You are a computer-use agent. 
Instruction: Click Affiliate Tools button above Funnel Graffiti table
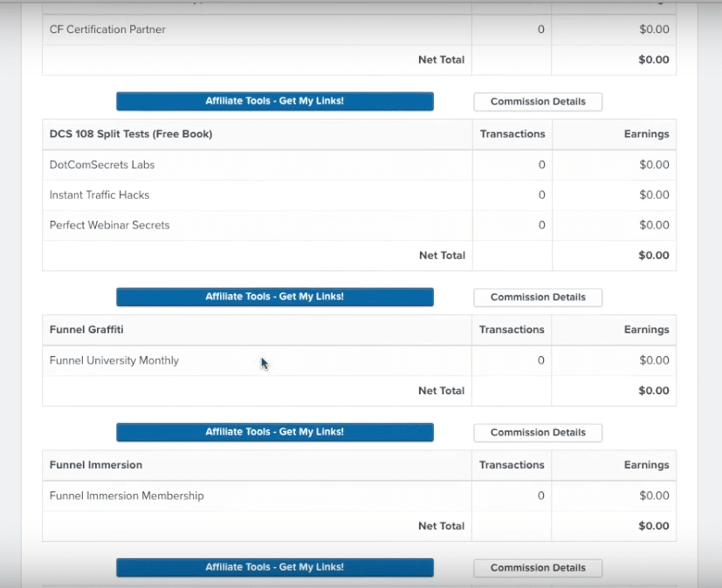pyautogui.click(x=275, y=297)
